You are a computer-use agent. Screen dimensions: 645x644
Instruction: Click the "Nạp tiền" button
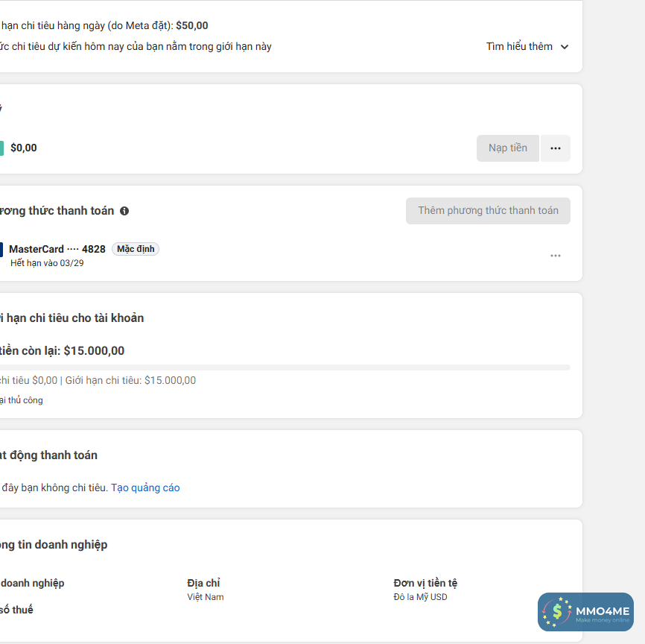508,148
